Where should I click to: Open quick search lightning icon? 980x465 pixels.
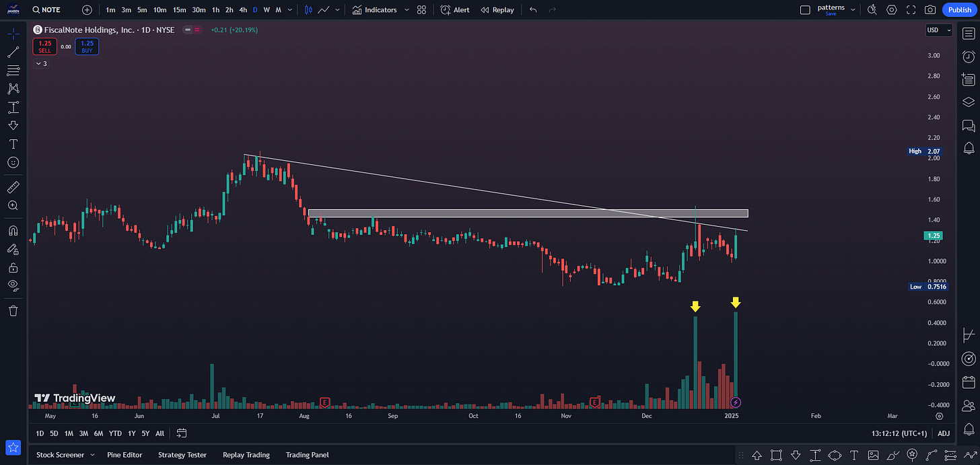[872, 10]
